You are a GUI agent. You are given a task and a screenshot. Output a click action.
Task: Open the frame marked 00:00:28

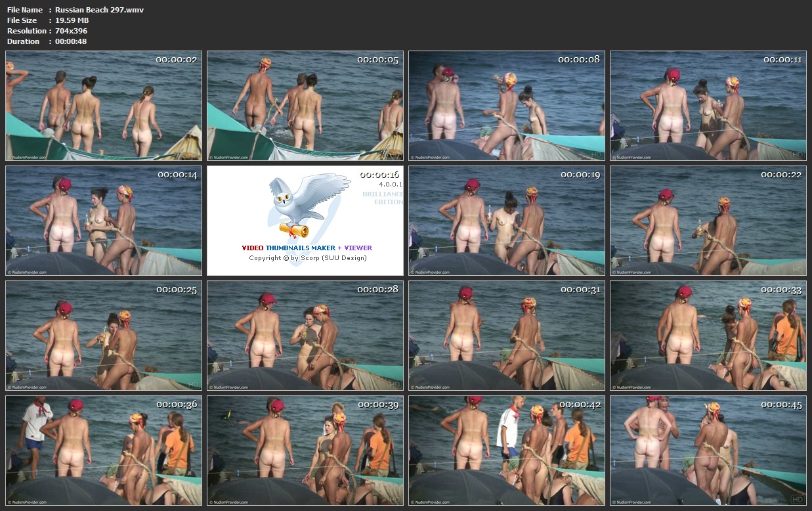click(305, 336)
